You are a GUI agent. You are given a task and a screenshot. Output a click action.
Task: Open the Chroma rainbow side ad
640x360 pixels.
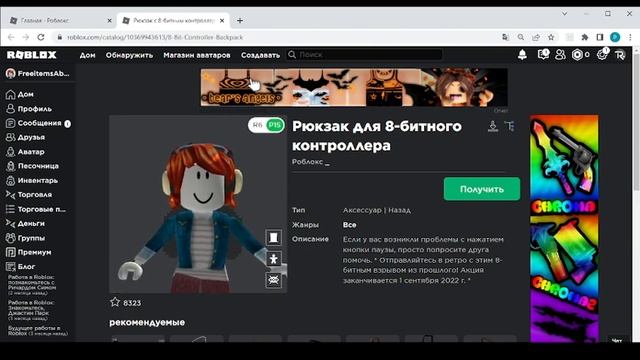(x=564, y=229)
